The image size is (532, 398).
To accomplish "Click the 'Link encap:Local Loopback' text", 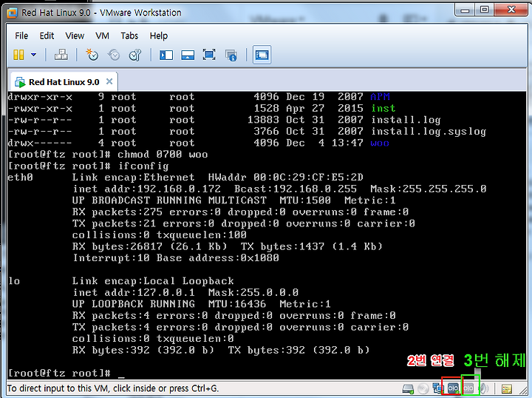I will click(153, 281).
